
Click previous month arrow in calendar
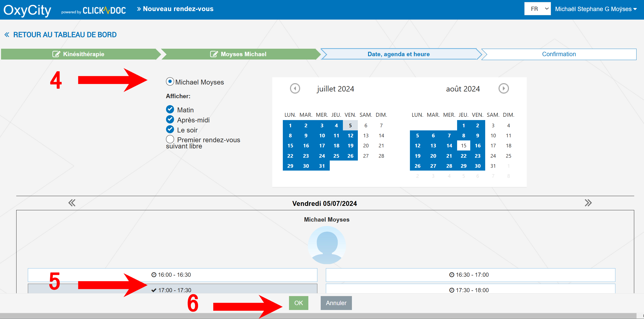295,89
